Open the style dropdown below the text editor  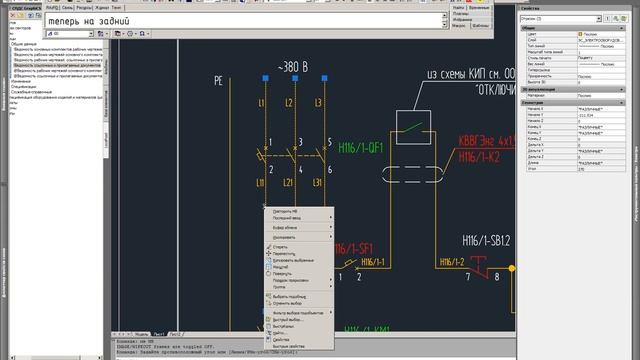tap(91, 34)
